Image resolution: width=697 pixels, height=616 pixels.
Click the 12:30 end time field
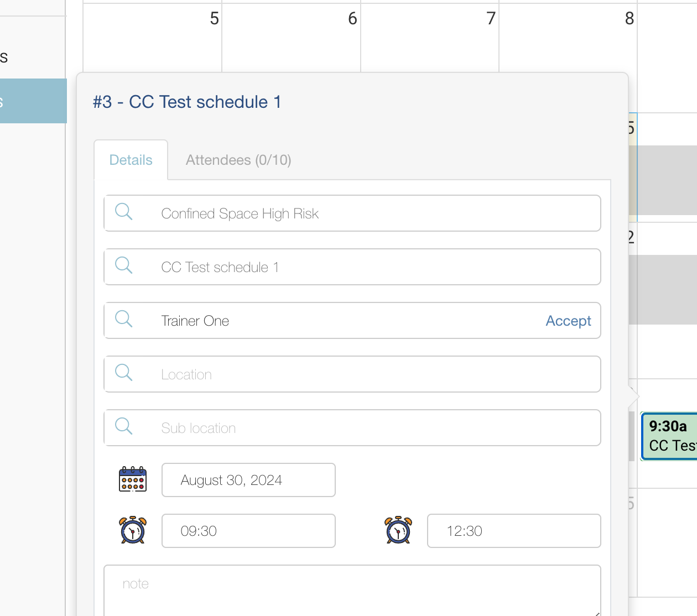tap(513, 531)
